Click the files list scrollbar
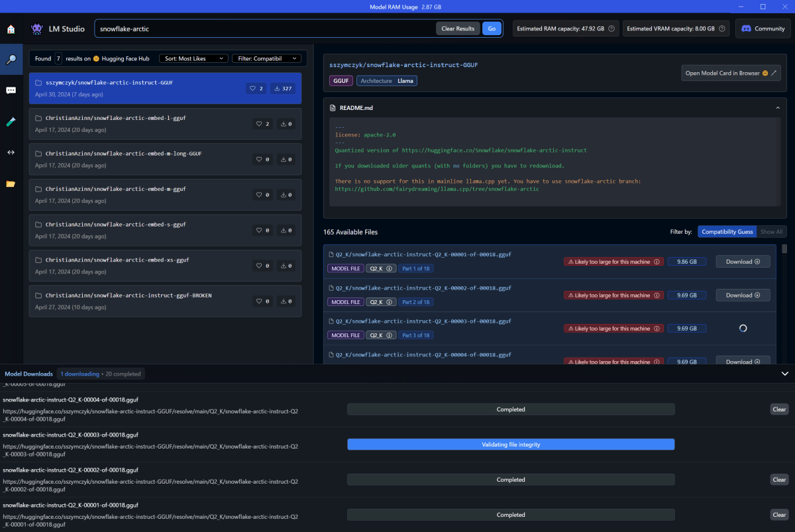 coord(784,249)
